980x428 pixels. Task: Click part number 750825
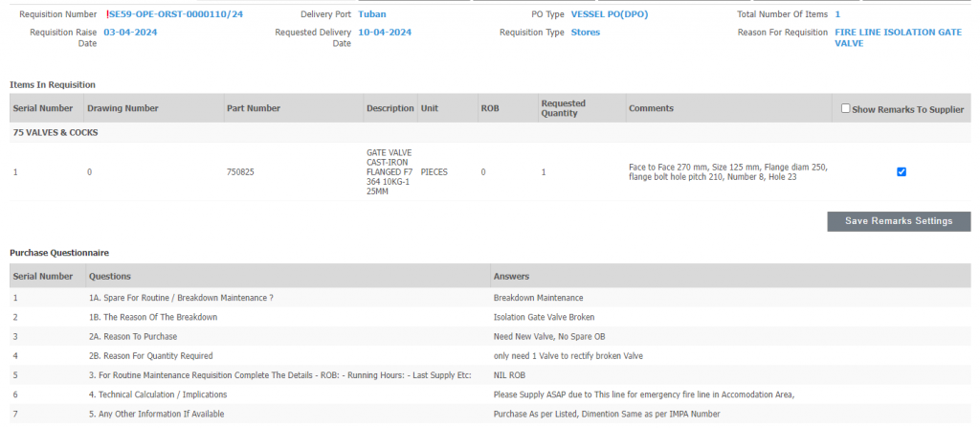click(x=240, y=172)
